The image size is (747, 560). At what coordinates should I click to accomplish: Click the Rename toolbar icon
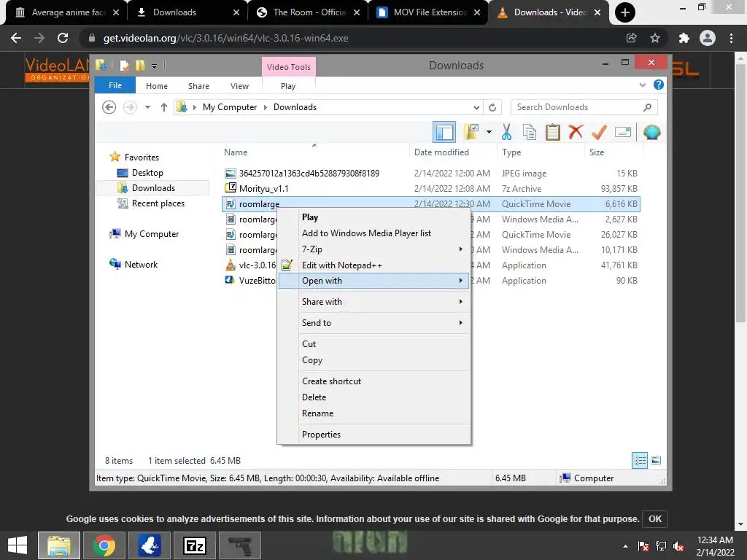point(623,132)
